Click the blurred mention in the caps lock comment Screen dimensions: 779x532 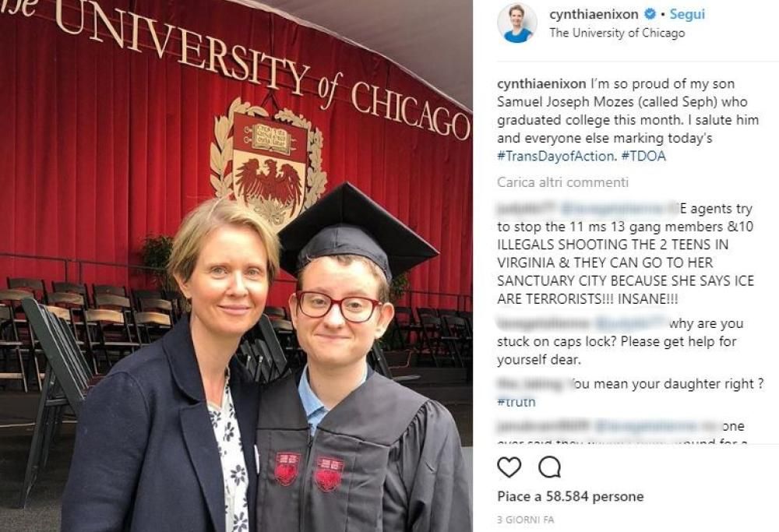(x=630, y=323)
